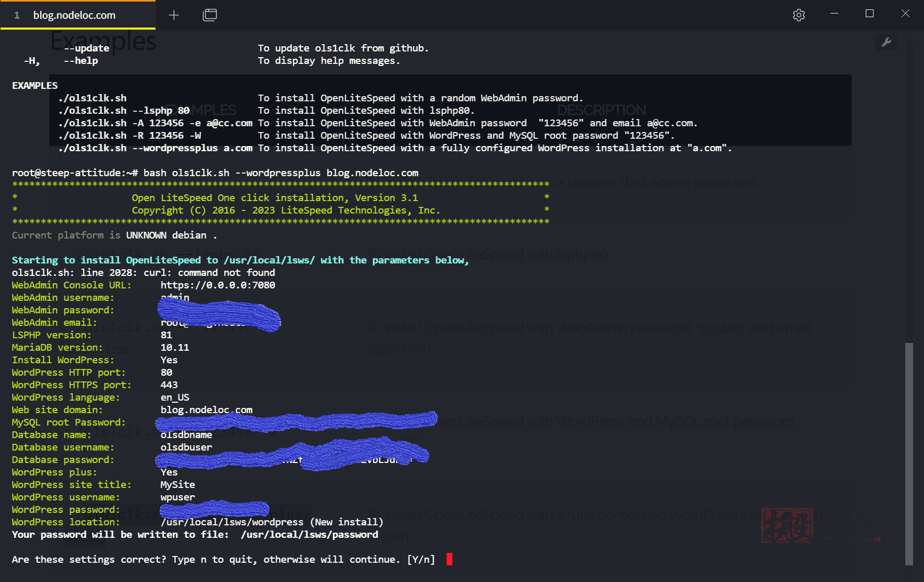Close the terminal window
Image resolution: width=924 pixels, height=582 pixels.
905,14
